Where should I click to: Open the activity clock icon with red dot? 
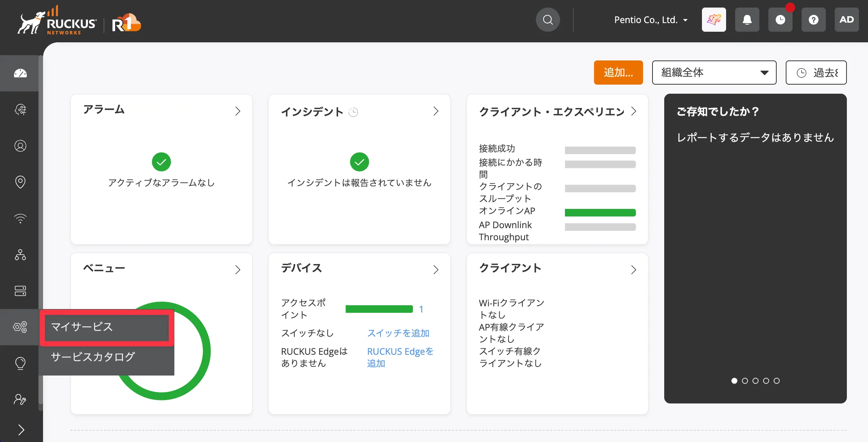tap(780, 20)
